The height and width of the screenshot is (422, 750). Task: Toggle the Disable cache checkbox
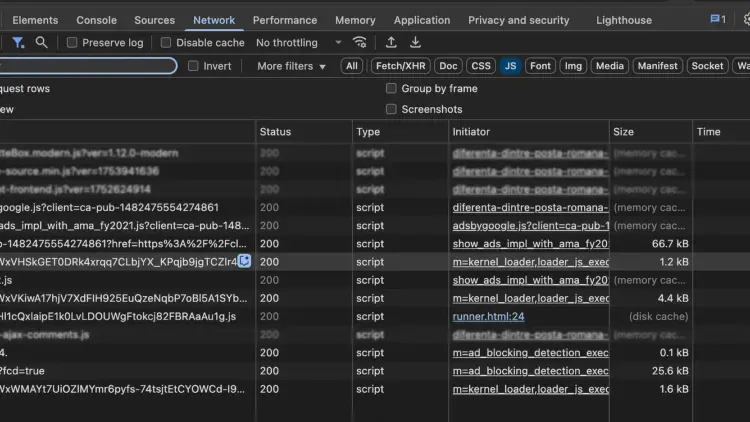tap(166, 43)
